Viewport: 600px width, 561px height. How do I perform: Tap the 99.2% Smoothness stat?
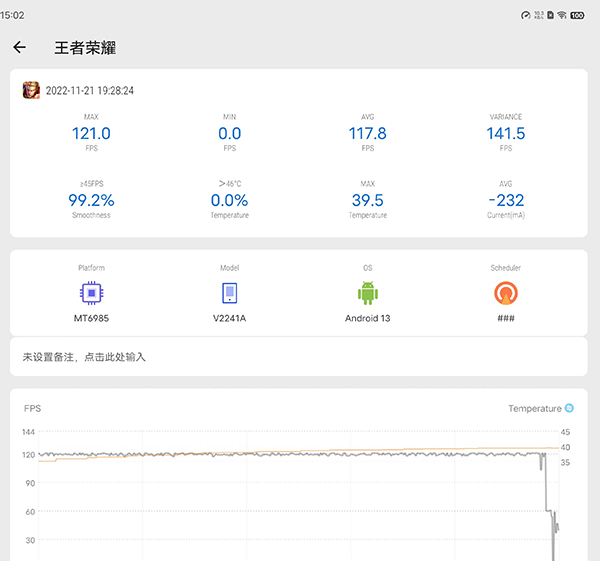(91, 201)
